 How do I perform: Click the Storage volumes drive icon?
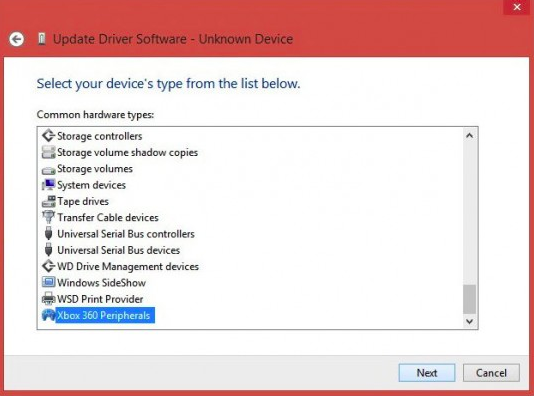click(x=48, y=170)
